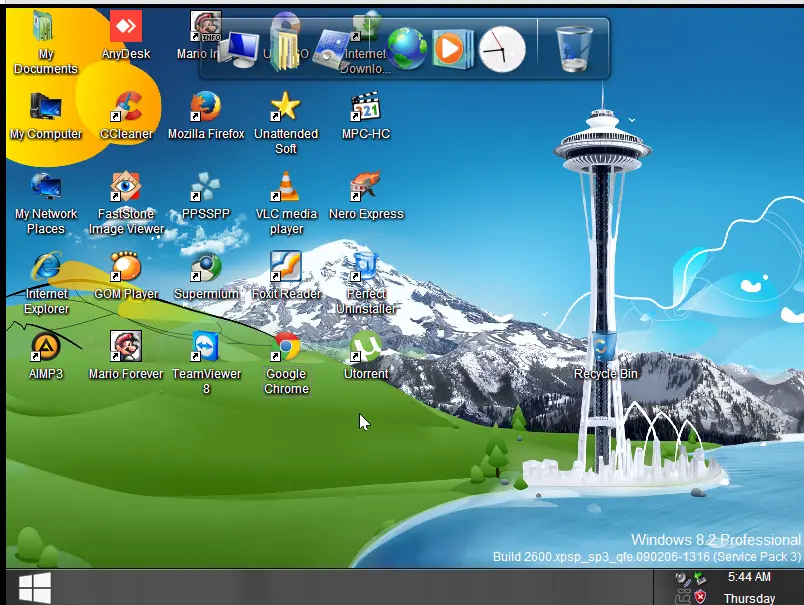The image size is (804, 605).
Task: Open the trash bin in the dock
Action: 574,49
